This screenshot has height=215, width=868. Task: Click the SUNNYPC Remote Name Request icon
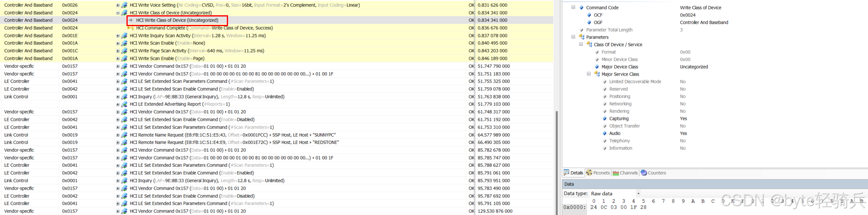tap(124, 135)
